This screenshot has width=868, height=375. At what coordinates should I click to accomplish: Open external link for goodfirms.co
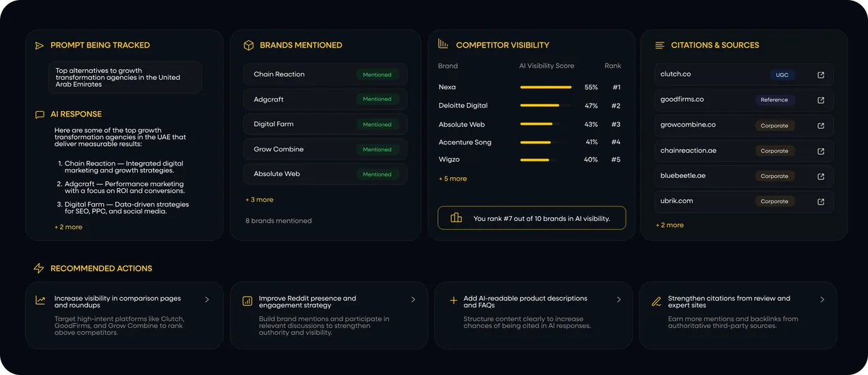coord(821,100)
